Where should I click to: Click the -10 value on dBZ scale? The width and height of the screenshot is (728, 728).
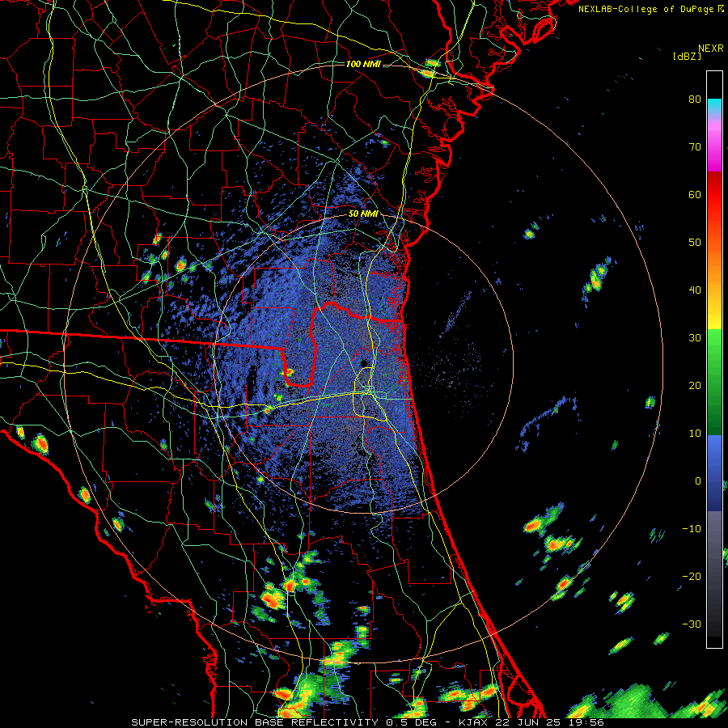pos(692,529)
